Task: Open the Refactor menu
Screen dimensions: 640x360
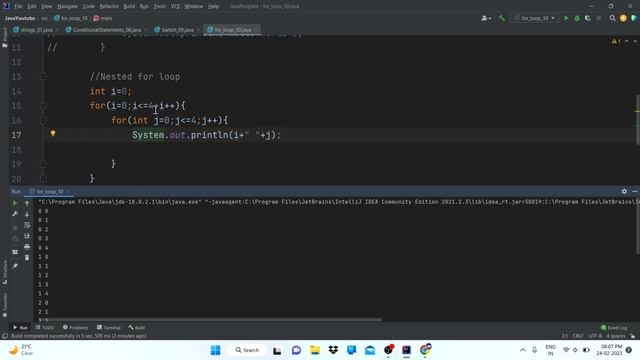Action: 109,6
